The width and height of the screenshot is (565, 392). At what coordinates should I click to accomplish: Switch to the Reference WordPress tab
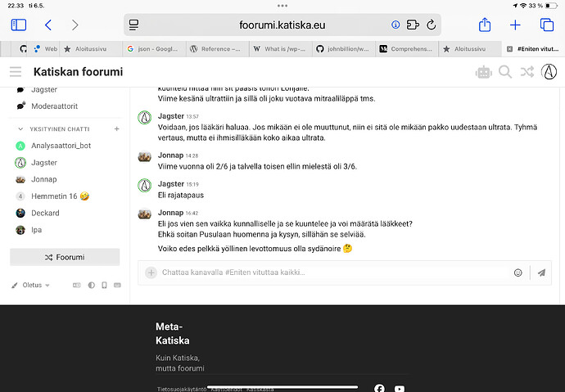215,49
